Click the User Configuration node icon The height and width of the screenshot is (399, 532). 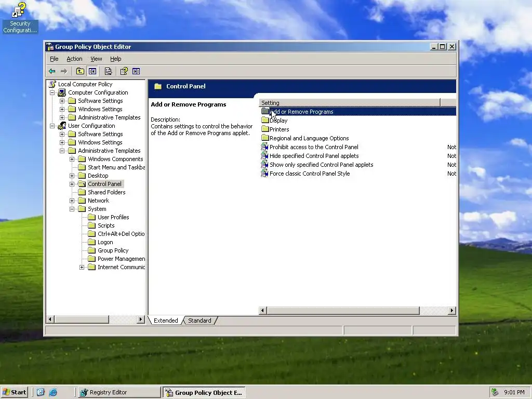pyautogui.click(x=62, y=126)
